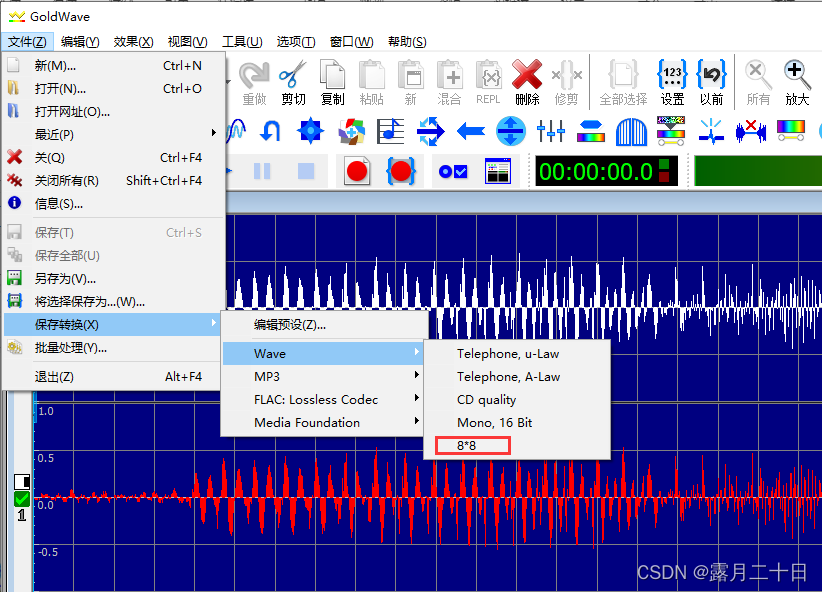Click the blue crossed arrows effect icon
Viewport: 822px width, 592px height.
point(430,131)
